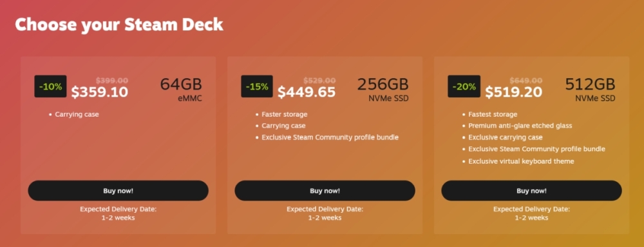This screenshot has width=644, height=247.
Task: Click Buy now for 64GB model
Action: [118, 191]
